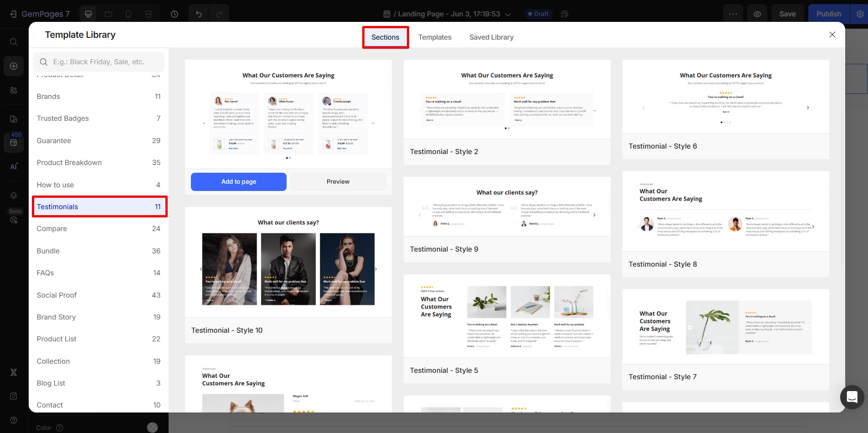868x433 pixels.
Task: Redo the last change
Action: pyautogui.click(x=220, y=14)
